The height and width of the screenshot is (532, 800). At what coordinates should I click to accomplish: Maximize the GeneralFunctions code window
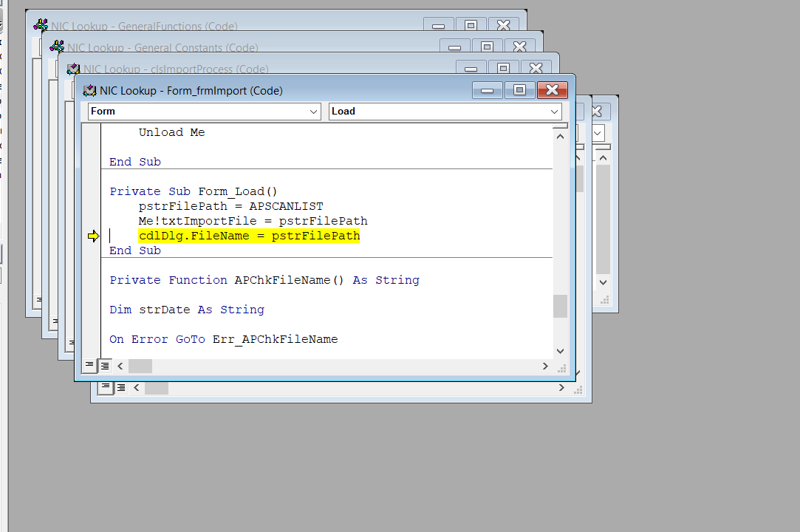[471, 25]
